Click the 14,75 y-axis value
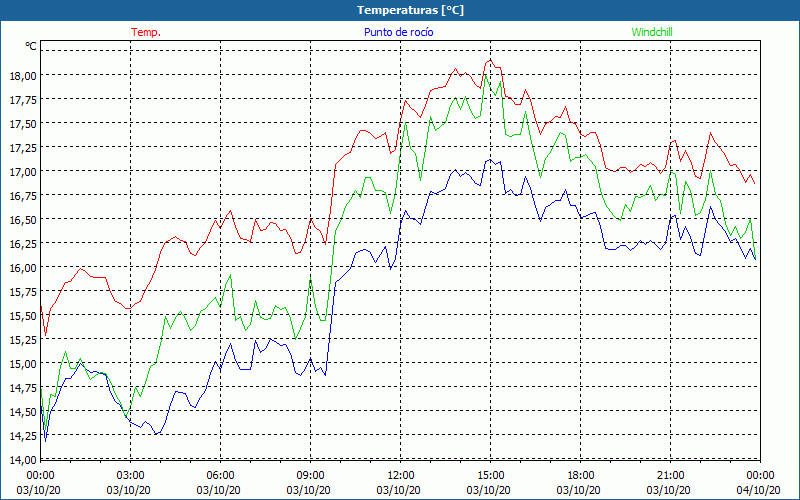The image size is (800, 500). coord(23,387)
